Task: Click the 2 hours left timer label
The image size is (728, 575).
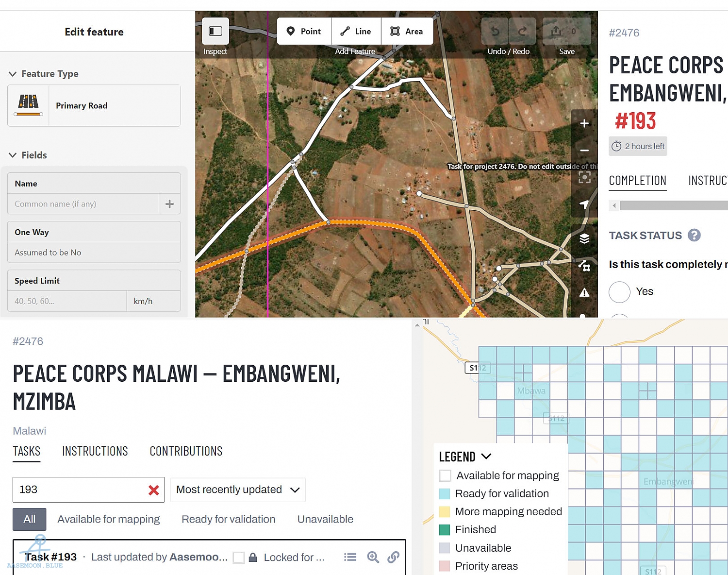Action: pyautogui.click(x=645, y=146)
